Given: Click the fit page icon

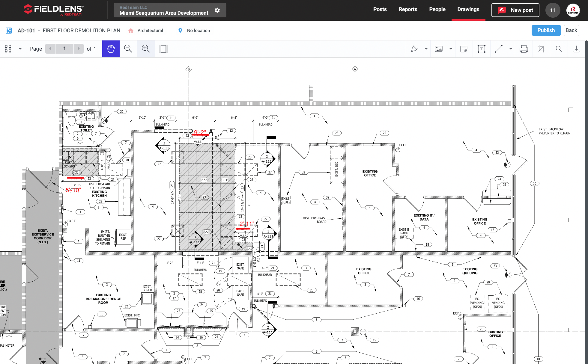Looking at the screenshot, I should 163,49.
